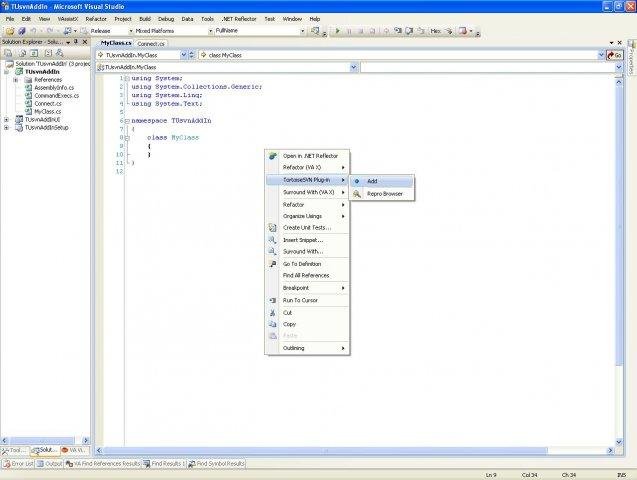Click the Go To Definition icon
The height and width of the screenshot is (480, 637).
click(273, 264)
